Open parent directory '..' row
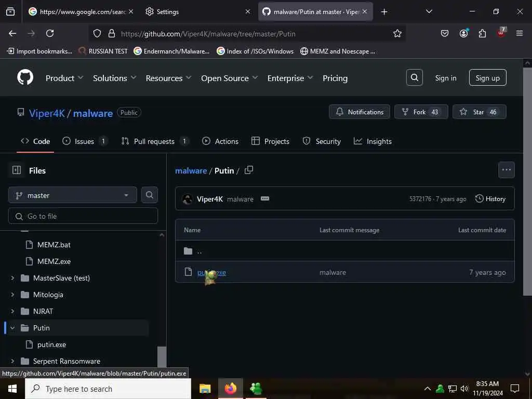 tap(345, 251)
